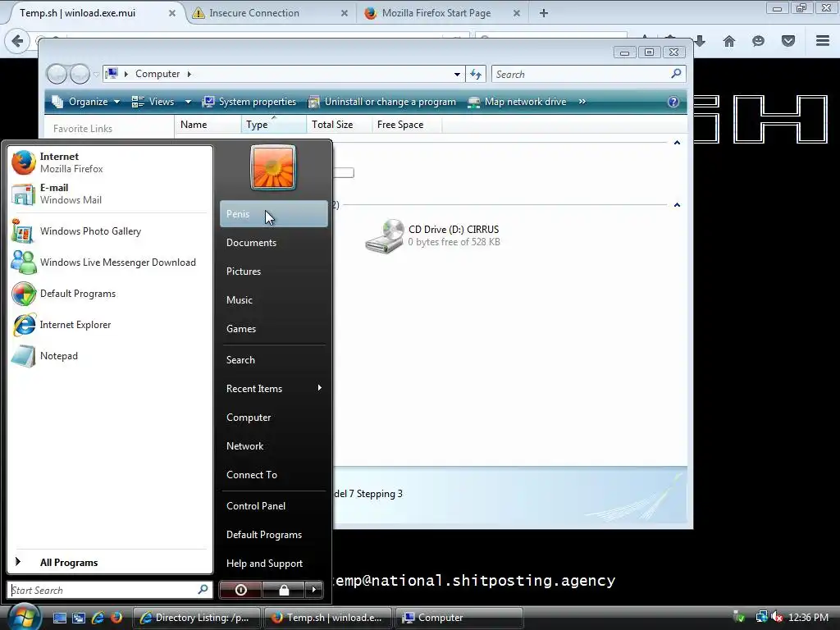Click Show Desktop quick launch icon
The width and height of the screenshot is (840, 630).
click(x=59, y=618)
